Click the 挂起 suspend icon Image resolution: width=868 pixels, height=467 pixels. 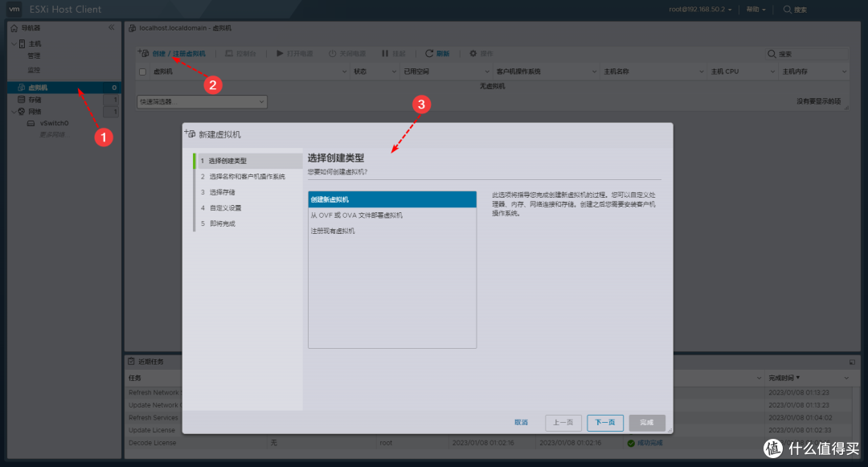coord(384,53)
